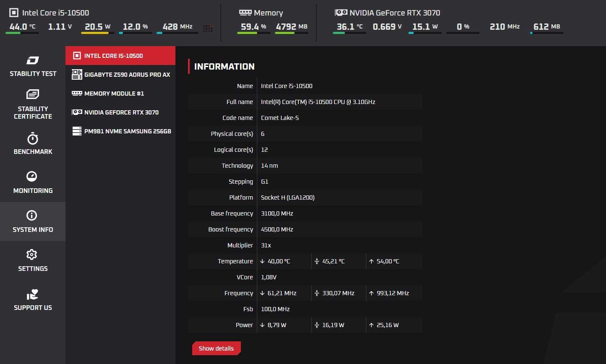
Task: Click the RAM icon for Memory Module #1
Action: [x=77, y=93]
